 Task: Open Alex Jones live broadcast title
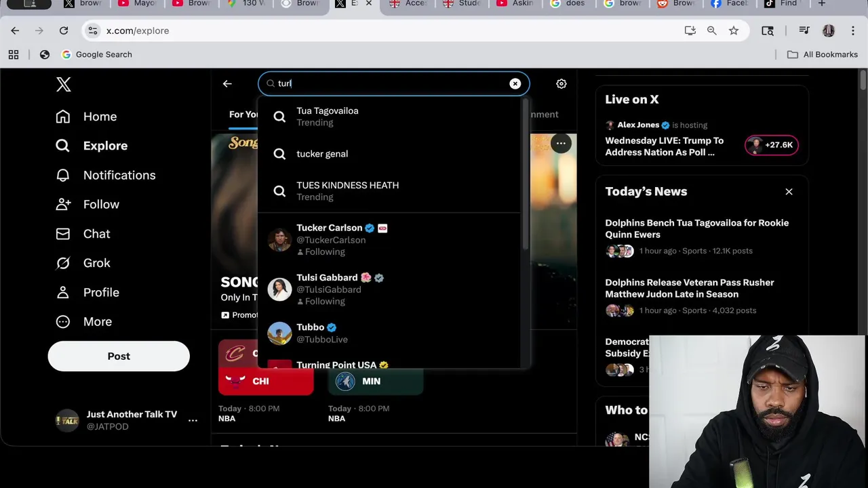665,146
